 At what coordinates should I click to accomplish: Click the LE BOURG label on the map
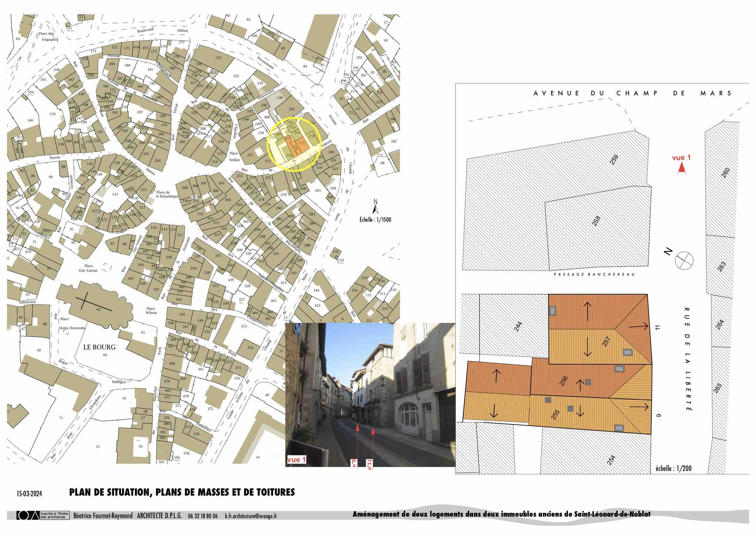[99, 347]
